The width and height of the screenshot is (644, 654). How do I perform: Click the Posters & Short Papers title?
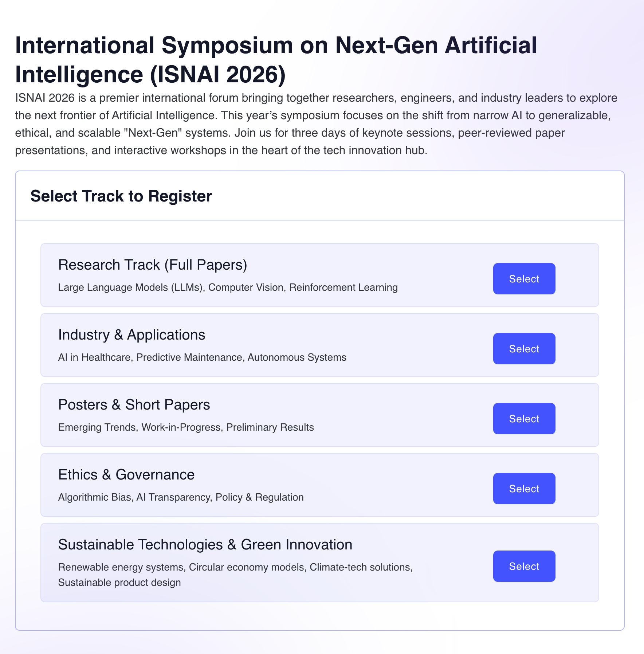coord(134,405)
